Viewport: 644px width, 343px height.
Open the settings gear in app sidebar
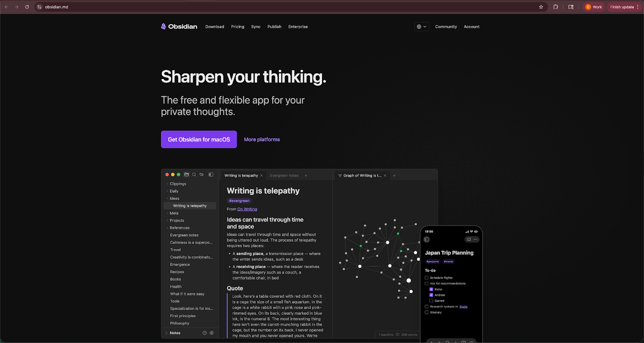tap(212, 333)
